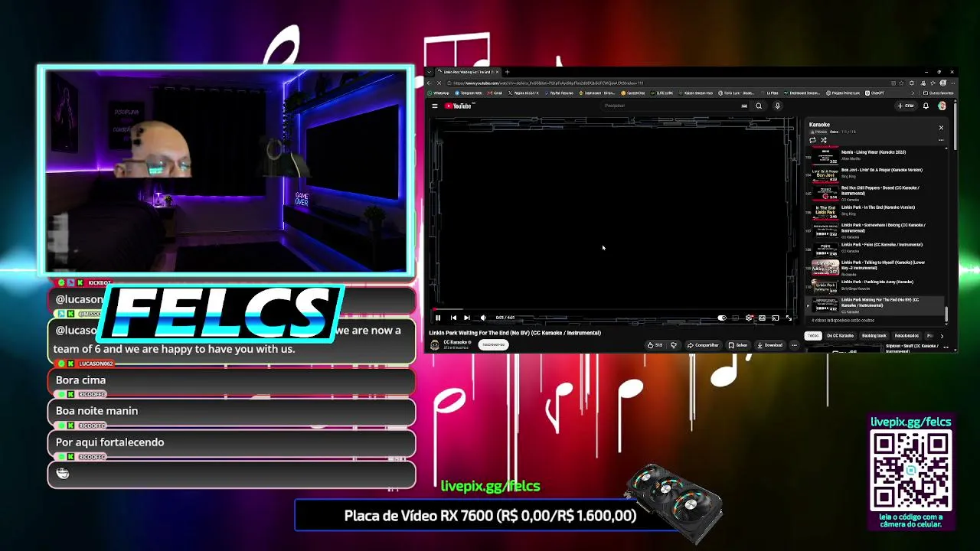Image resolution: width=980 pixels, height=551 pixels.
Task: Select Linkin Park Faint playlist item
Action: pyautogui.click(x=874, y=248)
